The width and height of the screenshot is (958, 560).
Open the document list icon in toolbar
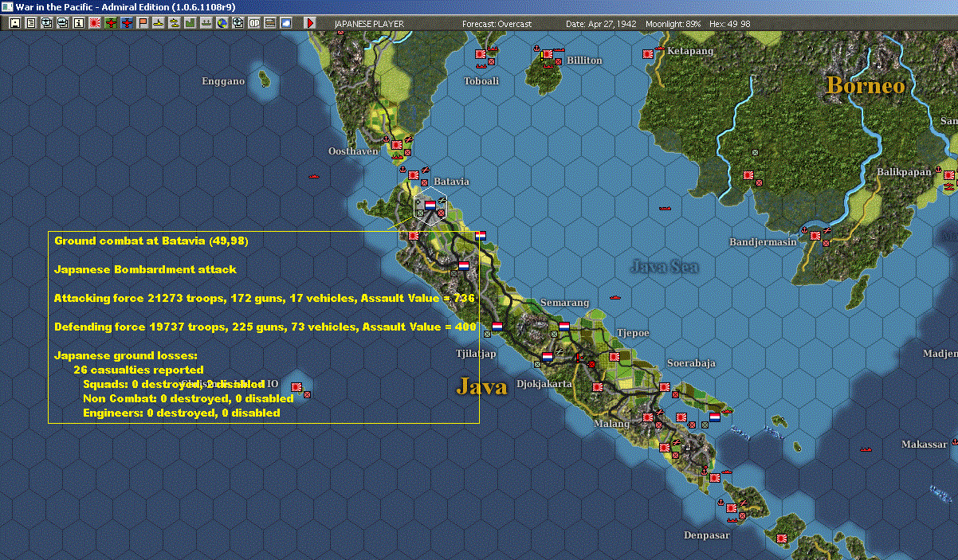(x=31, y=24)
